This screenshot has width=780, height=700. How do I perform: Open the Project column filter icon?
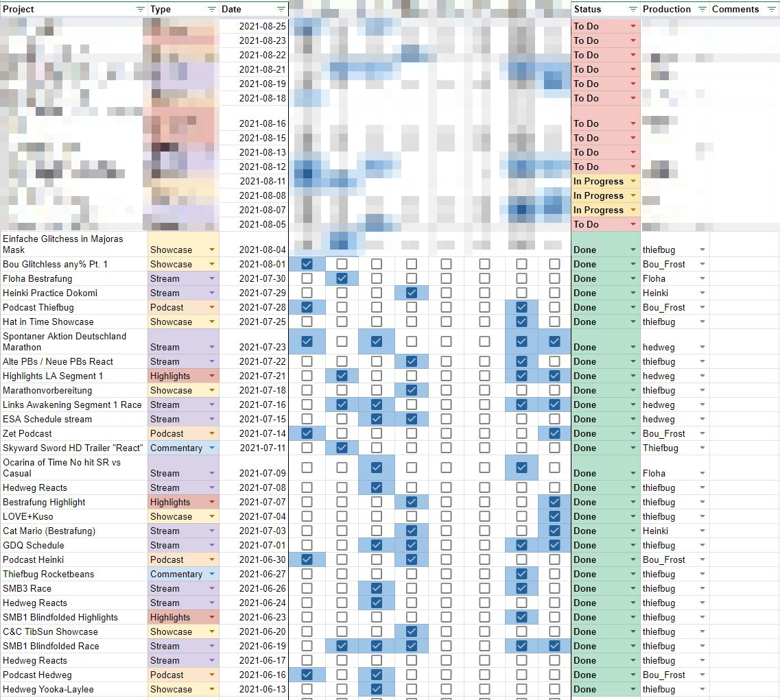[140, 10]
